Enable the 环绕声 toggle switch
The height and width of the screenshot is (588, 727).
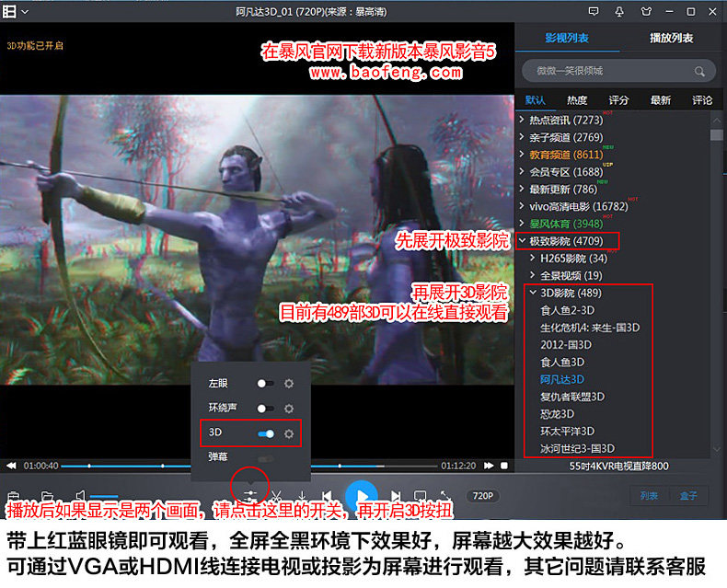click(266, 409)
